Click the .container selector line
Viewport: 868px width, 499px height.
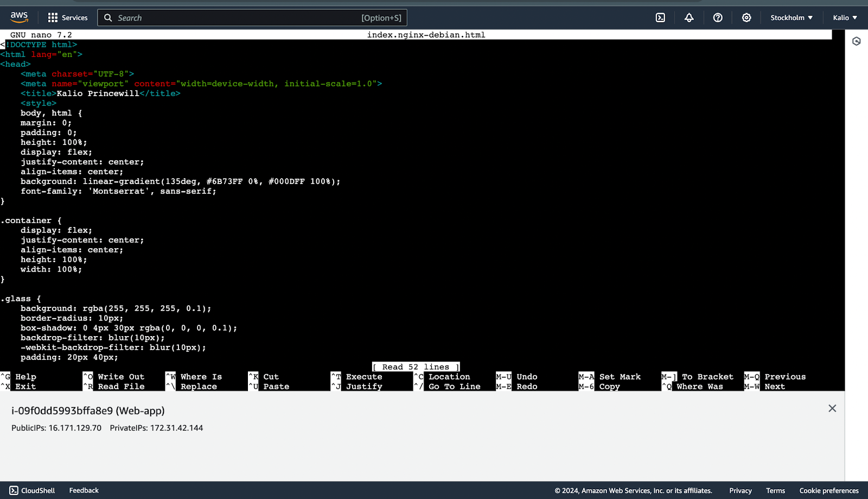click(x=31, y=220)
